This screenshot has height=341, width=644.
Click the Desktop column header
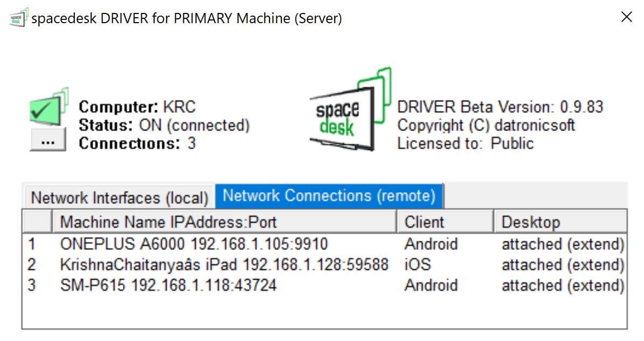click(560, 221)
